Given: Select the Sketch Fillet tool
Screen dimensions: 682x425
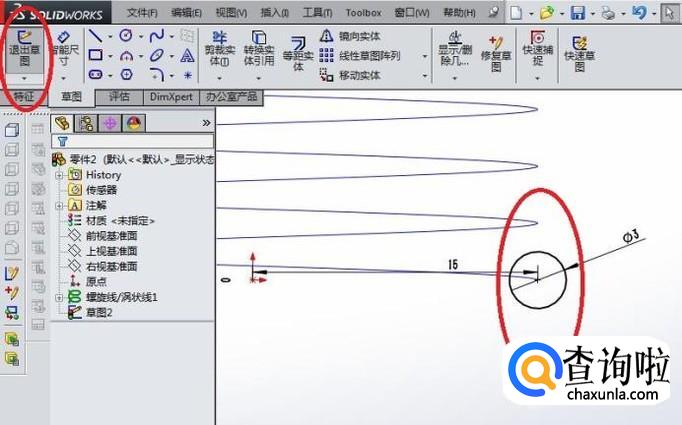Looking at the screenshot, I should pos(157,75).
